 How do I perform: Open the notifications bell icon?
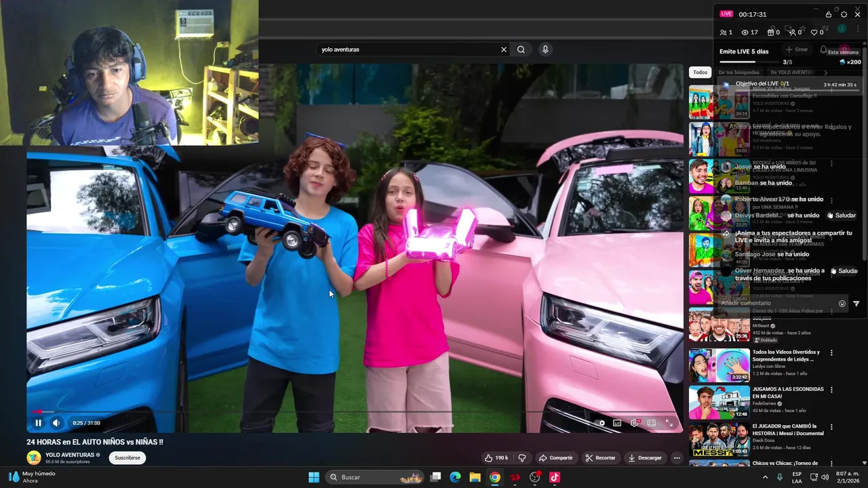823,49
